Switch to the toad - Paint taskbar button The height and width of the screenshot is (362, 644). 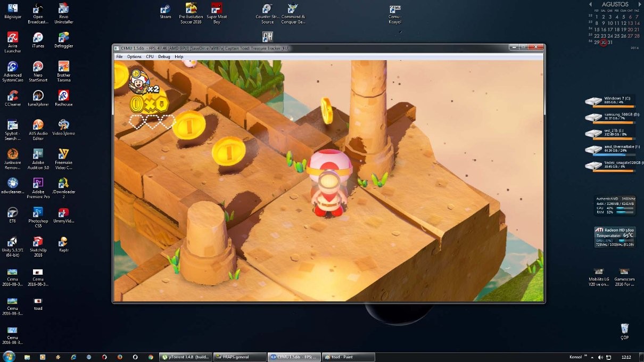click(348, 357)
